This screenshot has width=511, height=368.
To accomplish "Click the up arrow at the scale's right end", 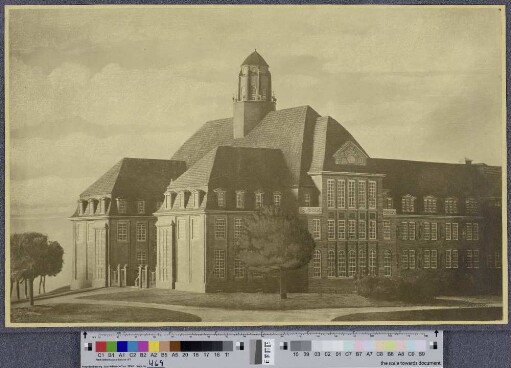I will pos(436,333).
